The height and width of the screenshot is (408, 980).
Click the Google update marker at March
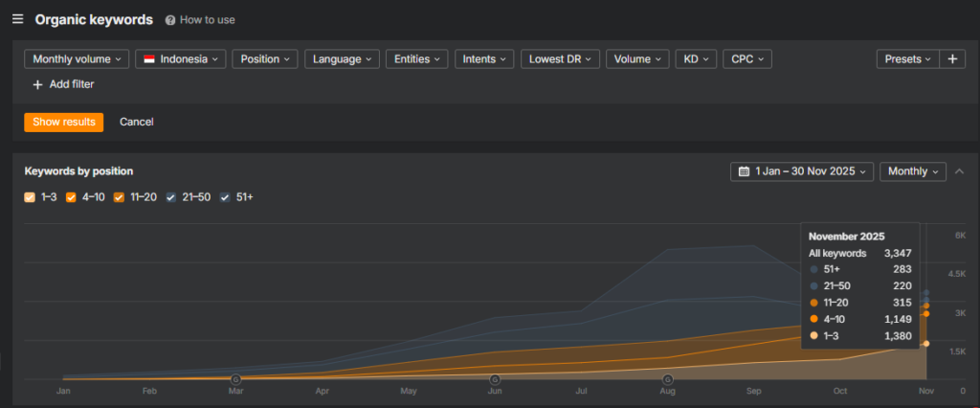[x=235, y=379]
